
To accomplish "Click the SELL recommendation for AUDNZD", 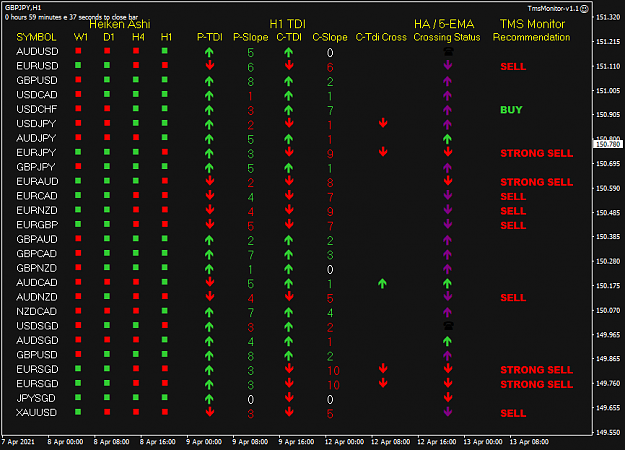I will (x=513, y=298).
